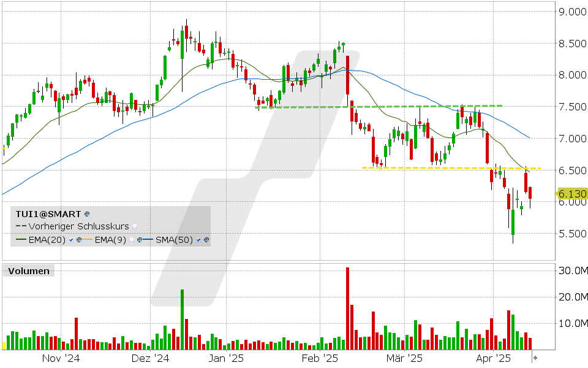Click the 10.0M volume axis label
588x368 pixels.
pyautogui.click(x=573, y=324)
